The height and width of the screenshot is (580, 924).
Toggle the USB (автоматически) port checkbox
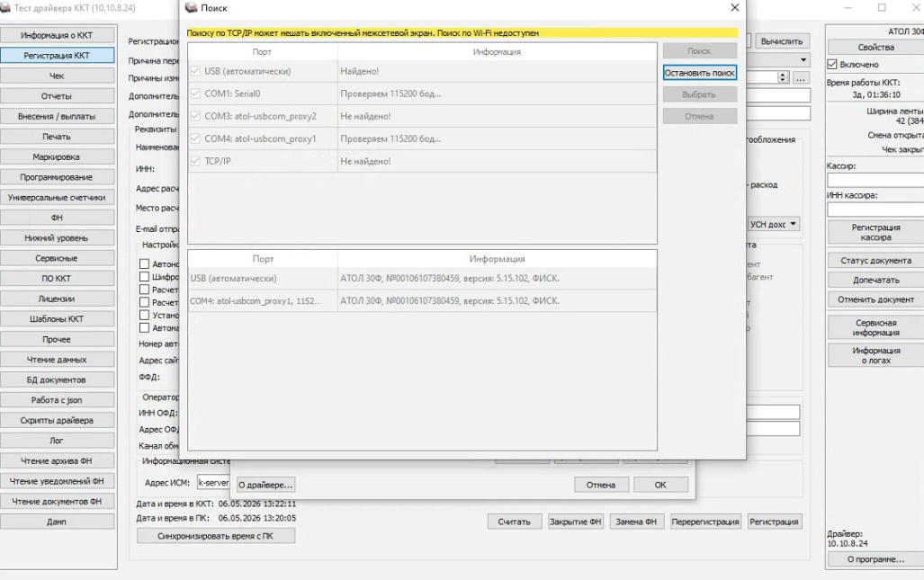coord(195,71)
